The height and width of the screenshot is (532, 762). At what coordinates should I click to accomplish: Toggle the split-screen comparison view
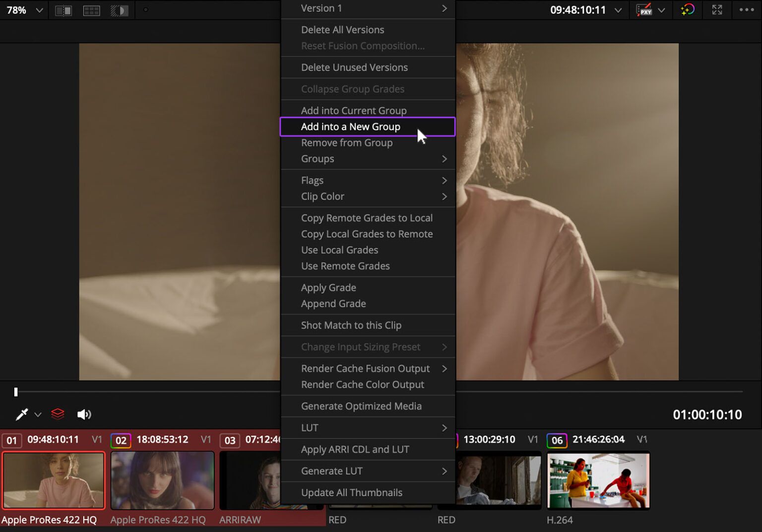pyautogui.click(x=63, y=10)
